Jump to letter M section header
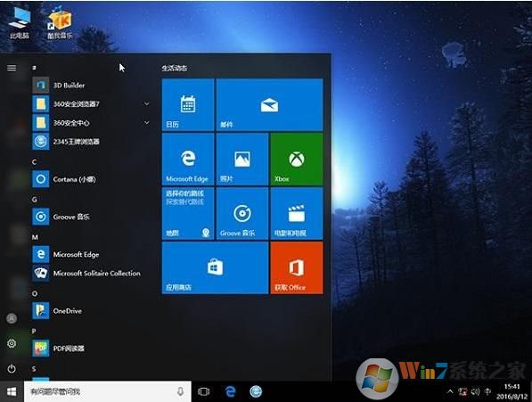This screenshot has height=402, width=532. click(35, 237)
